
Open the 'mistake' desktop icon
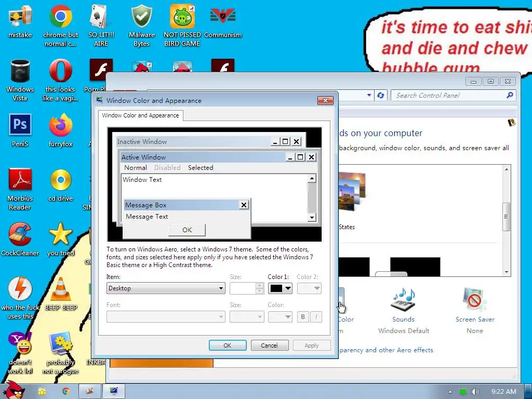coord(20,21)
